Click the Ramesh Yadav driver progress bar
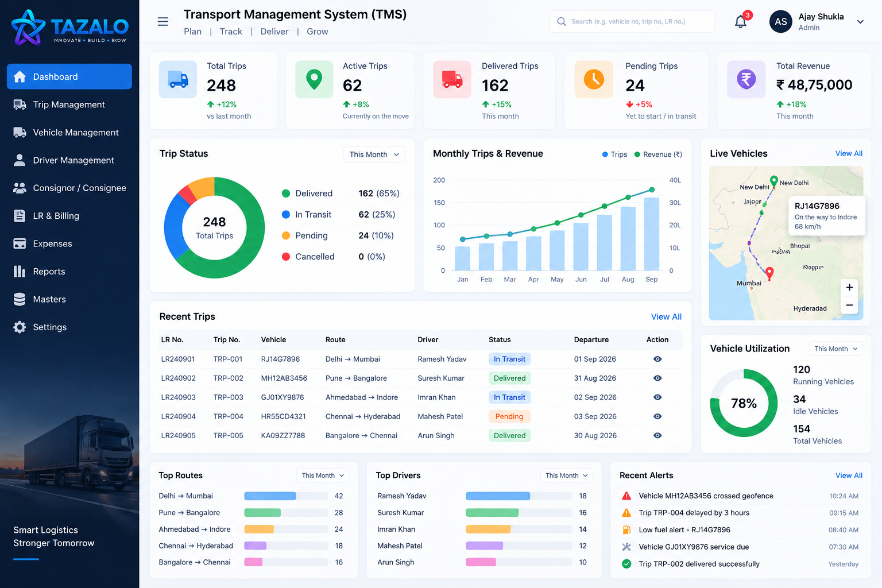This screenshot has width=882, height=588. pyautogui.click(x=519, y=496)
